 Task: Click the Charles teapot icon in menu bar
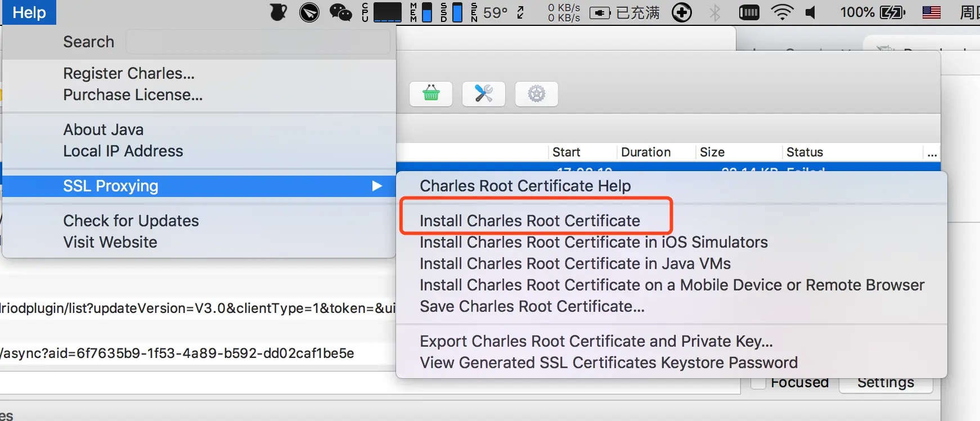tap(278, 12)
